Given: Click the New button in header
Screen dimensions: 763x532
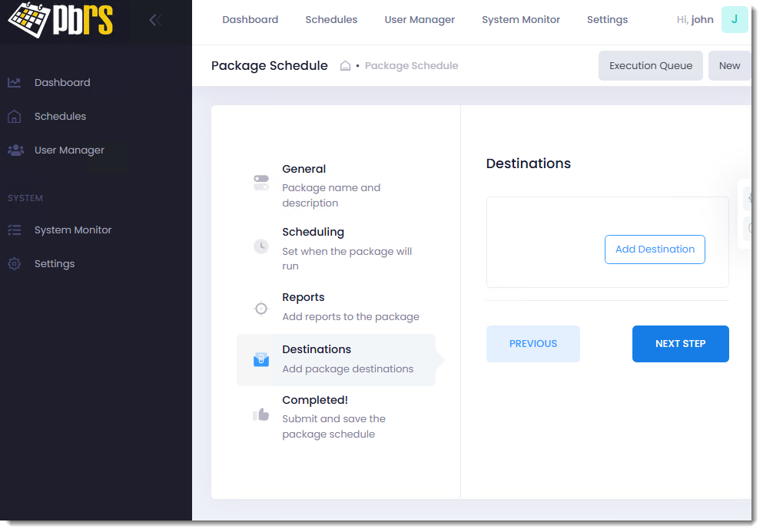Looking at the screenshot, I should [729, 66].
